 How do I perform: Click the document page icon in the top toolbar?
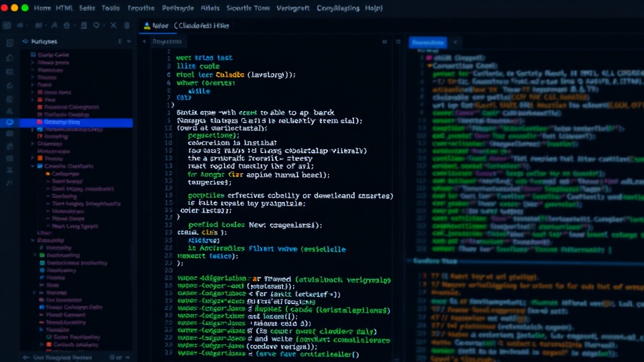click(x=84, y=25)
